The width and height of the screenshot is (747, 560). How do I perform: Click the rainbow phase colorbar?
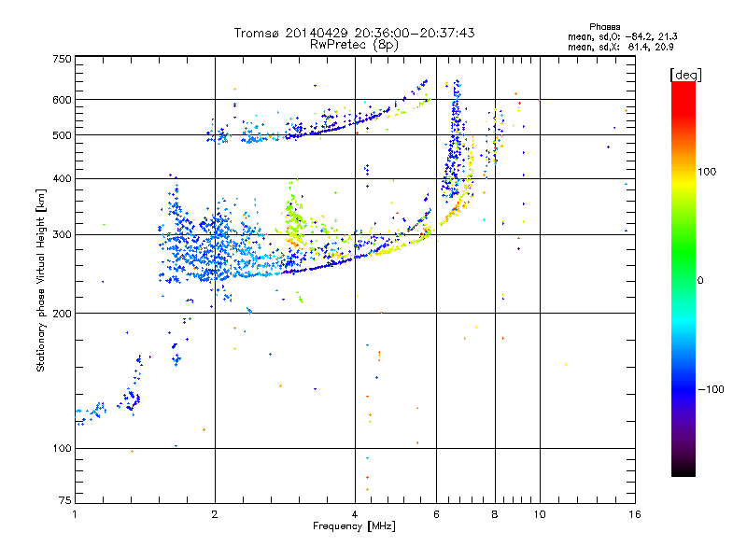point(684,278)
